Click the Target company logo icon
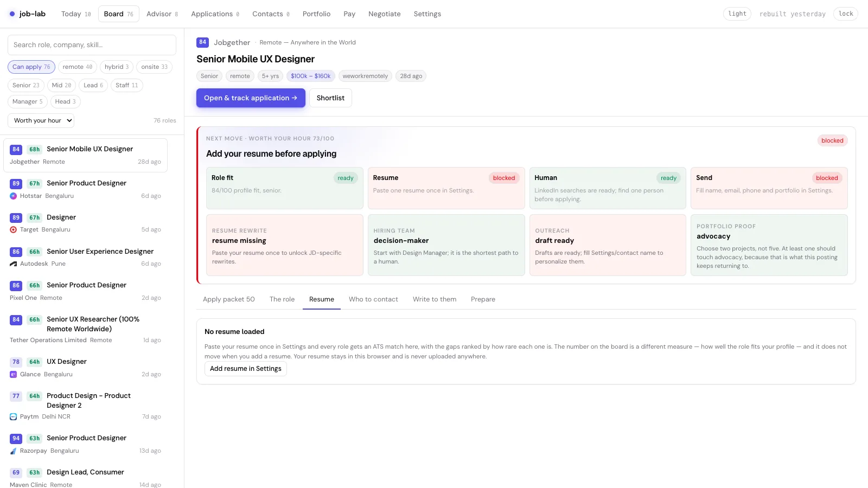Screen dimensions: 868x488 pos(14,230)
